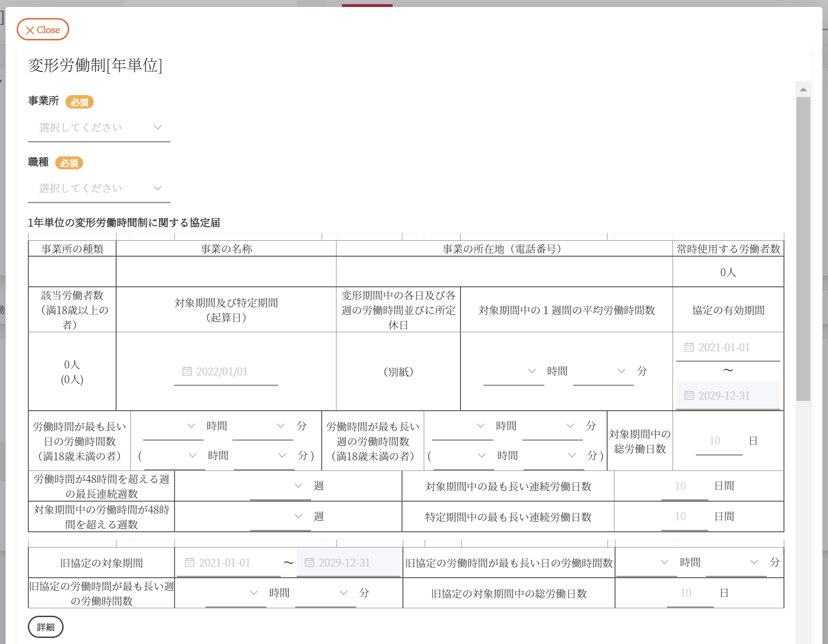This screenshot has width=828, height=644.
Task: Click calendar icon of 協定の有効期間 start date
Action: [689, 347]
